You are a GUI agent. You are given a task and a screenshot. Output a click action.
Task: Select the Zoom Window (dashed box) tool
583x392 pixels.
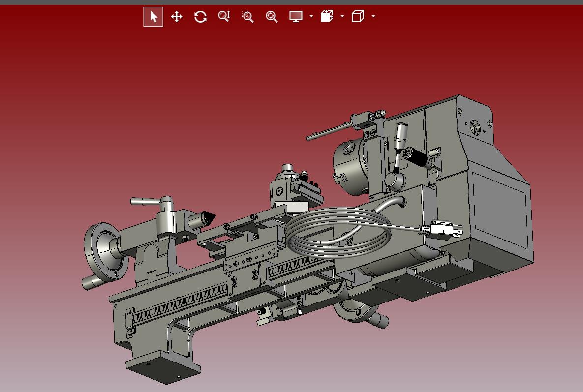(x=247, y=17)
